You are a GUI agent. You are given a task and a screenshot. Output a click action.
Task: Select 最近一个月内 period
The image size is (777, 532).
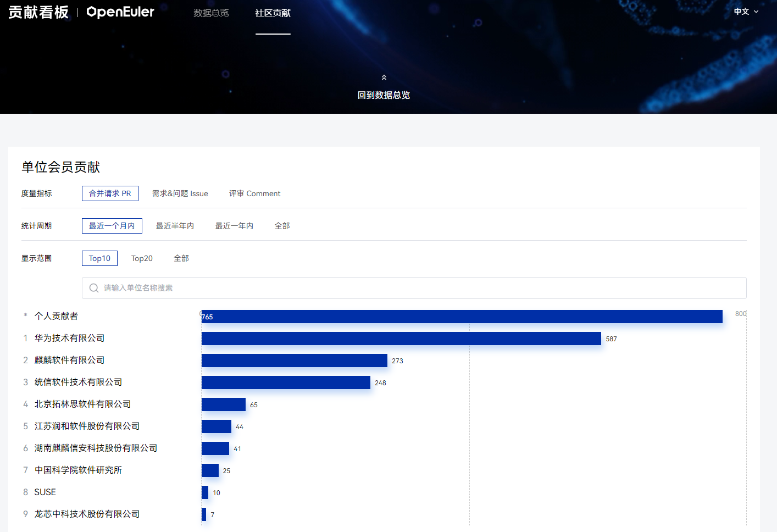click(112, 226)
